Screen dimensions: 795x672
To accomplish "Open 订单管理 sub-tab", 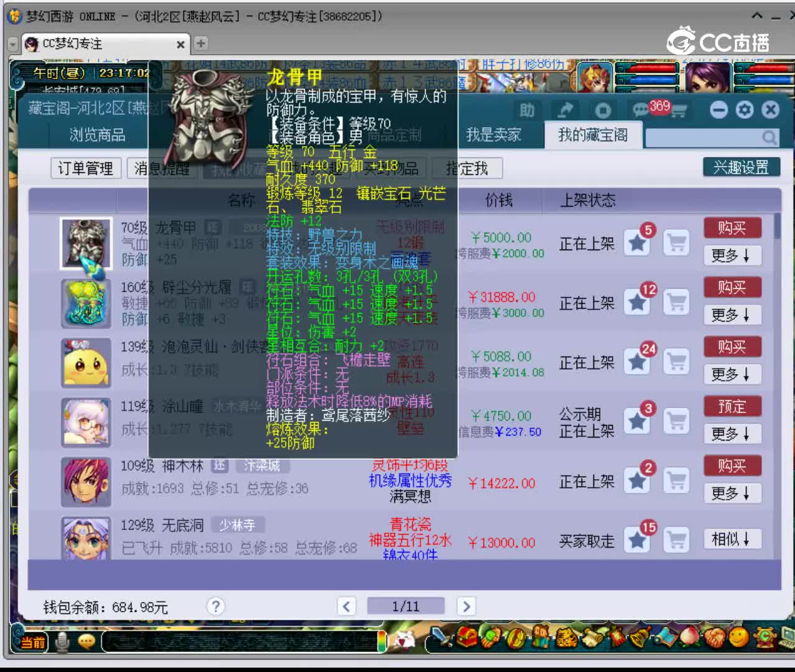I will [86, 169].
